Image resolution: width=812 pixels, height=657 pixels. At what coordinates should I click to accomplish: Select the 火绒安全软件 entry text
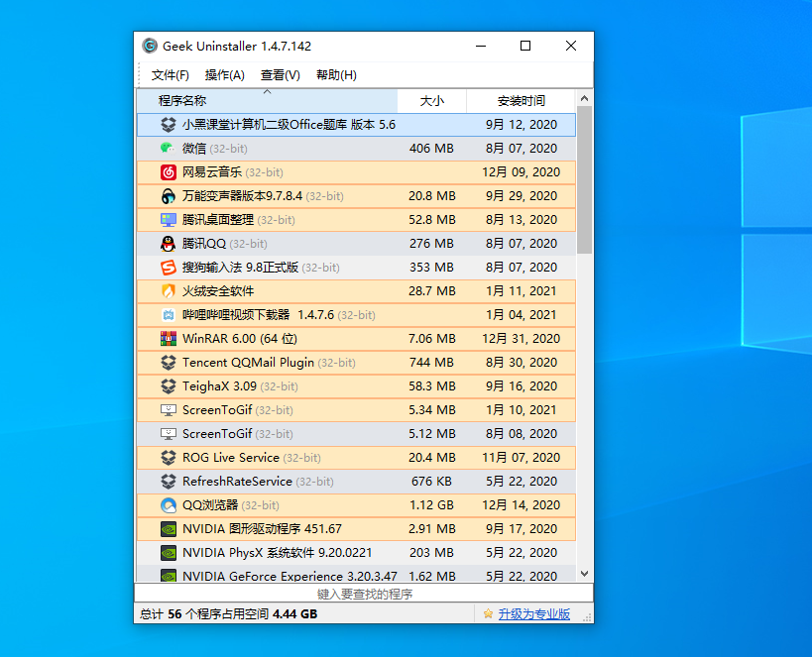click(x=218, y=291)
